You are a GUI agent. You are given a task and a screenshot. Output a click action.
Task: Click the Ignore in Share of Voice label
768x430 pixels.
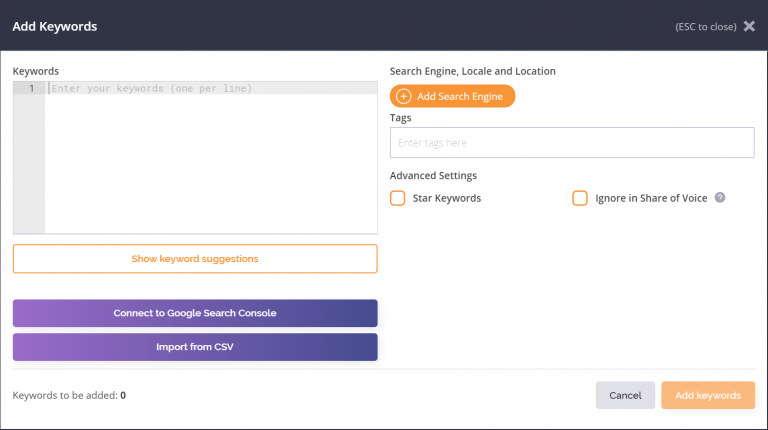click(x=651, y=198)
